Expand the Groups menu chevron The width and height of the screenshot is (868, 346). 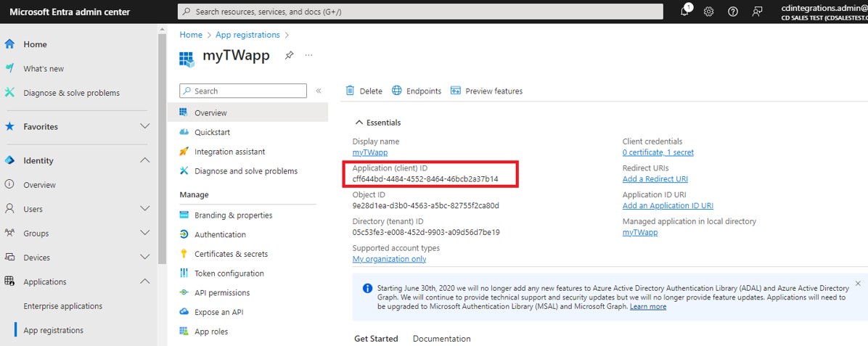tap(145, 233)
